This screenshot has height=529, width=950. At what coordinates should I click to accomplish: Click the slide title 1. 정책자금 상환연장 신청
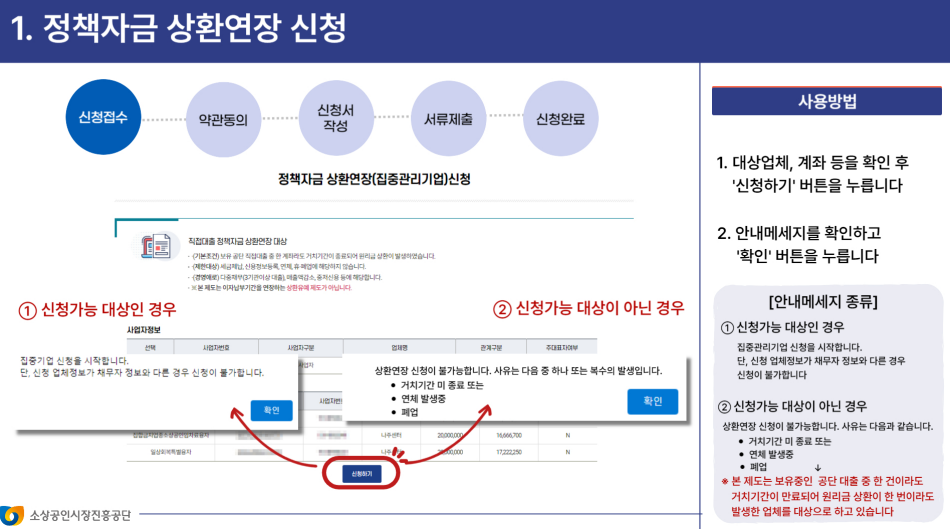pyautogui.click(x=178, y=28)
